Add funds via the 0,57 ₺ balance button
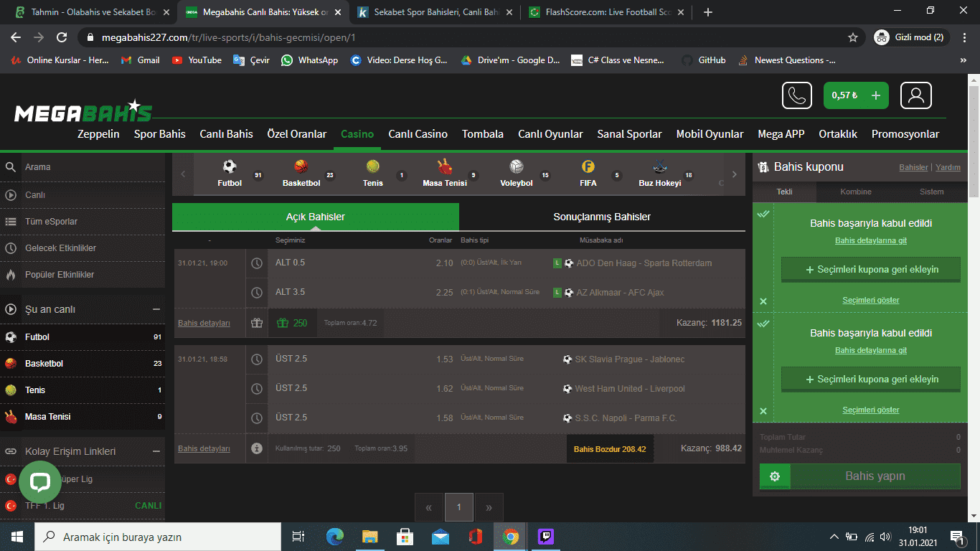Image resolution: width=980 pixels, height=551 pixels. [x=856, y=95]
